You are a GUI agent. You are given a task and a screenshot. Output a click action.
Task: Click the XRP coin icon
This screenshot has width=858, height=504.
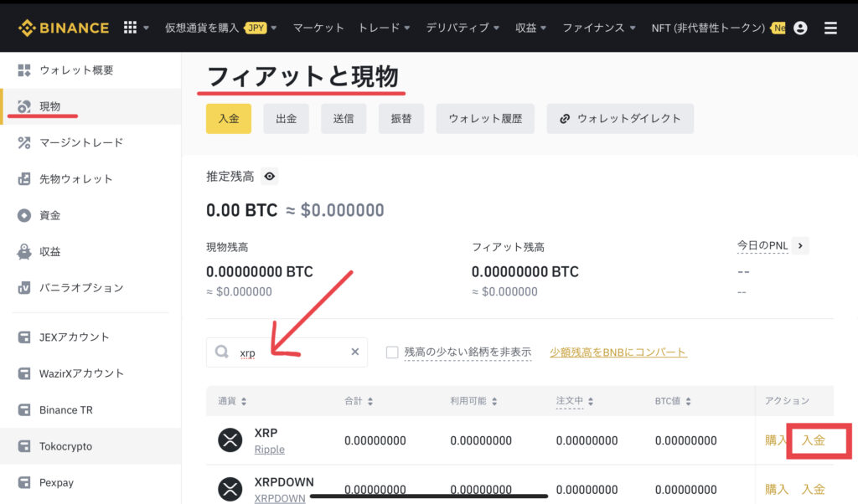(x=230, y=440)
